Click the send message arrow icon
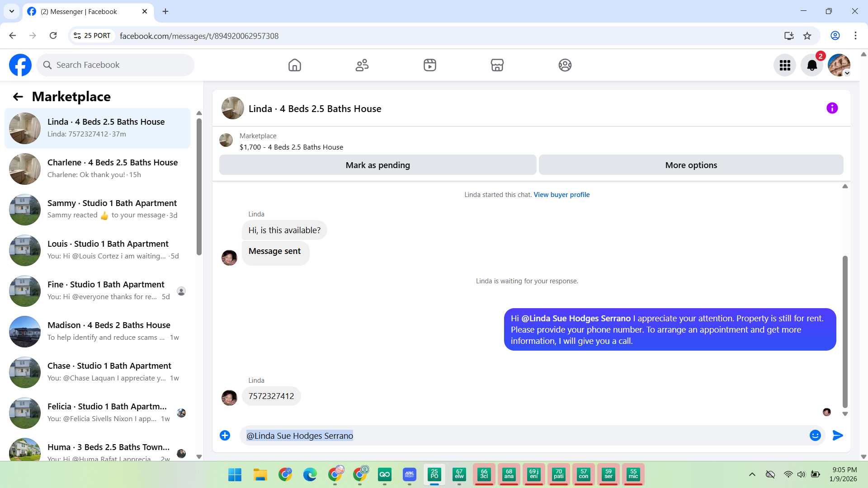The image size is (868, 488). point(838,435)
